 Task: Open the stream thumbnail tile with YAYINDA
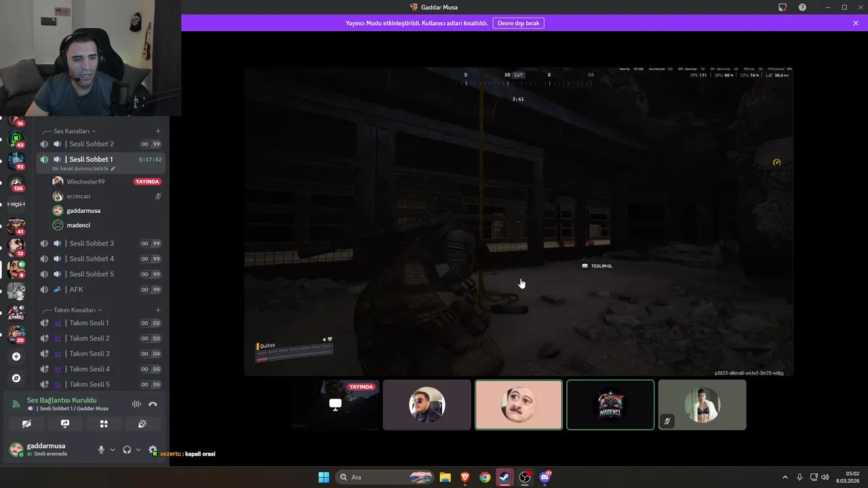336,405
